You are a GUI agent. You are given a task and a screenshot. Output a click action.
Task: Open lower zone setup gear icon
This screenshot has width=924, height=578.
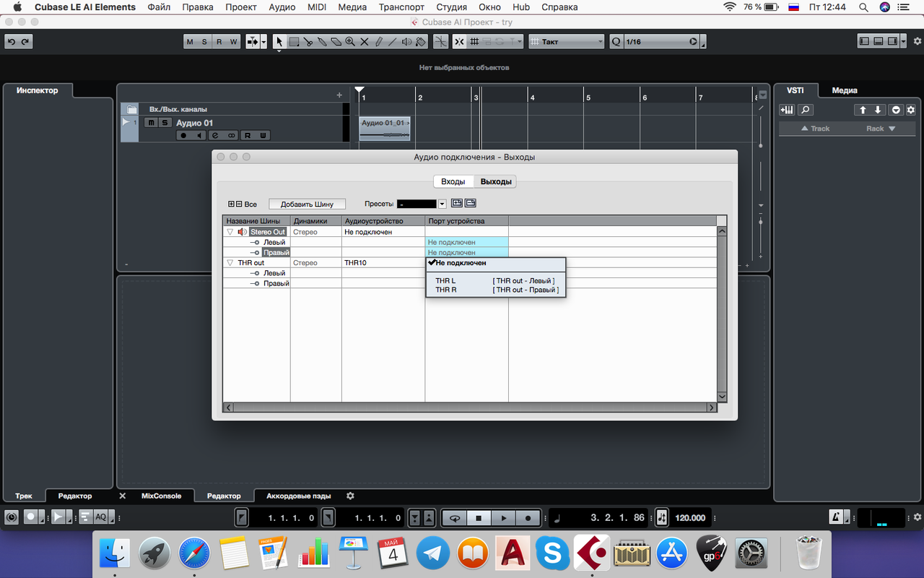[350, 496]
